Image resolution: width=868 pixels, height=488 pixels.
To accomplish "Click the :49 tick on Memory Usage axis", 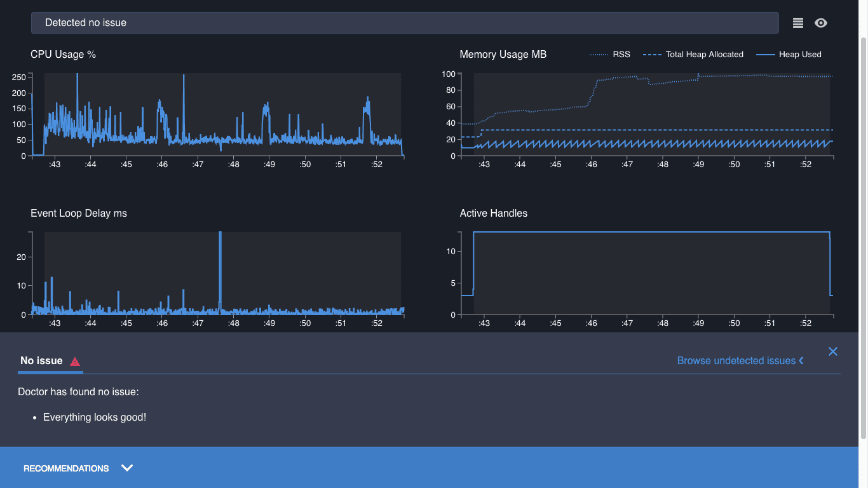I will pos(698,165).
